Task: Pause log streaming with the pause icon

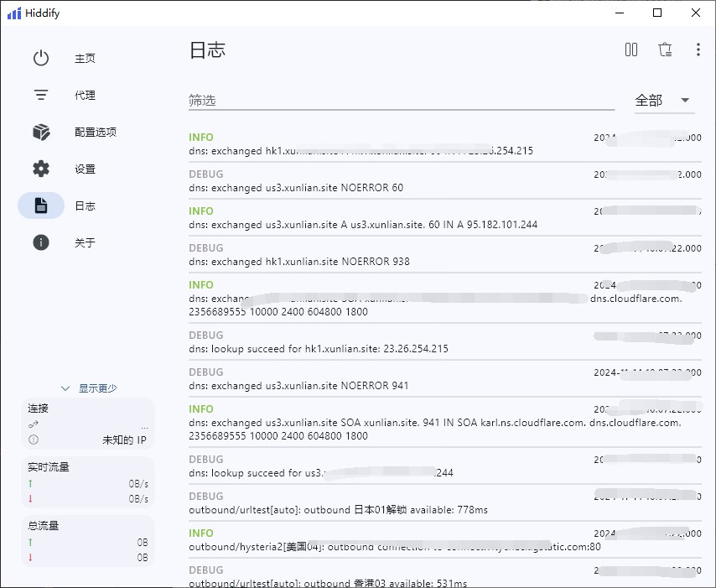Action: (x=631, y=50)
